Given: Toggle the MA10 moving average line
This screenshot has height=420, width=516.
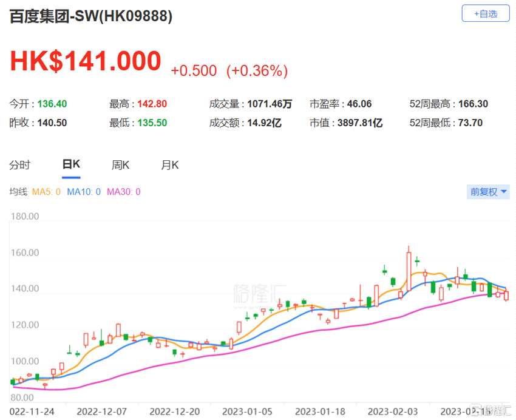Looking at the screenshot, I should click(84, 191).
